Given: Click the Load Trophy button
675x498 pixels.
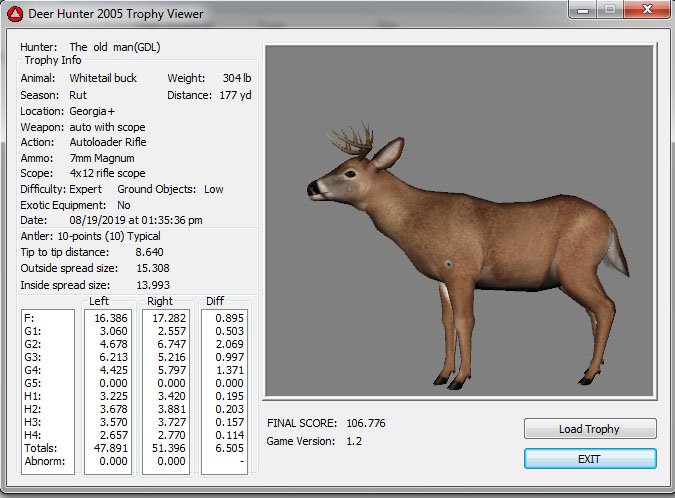Looking at the screenshot, I should (589, 429).
